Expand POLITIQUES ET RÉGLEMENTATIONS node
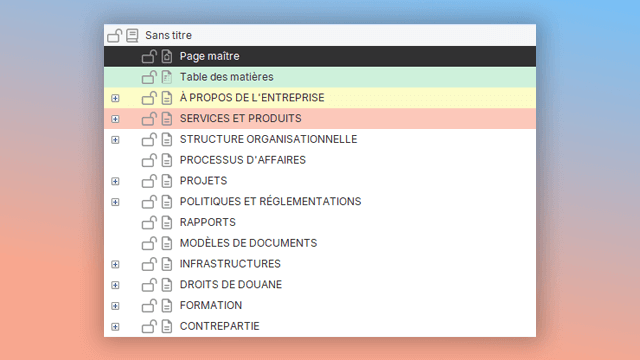640x360 pixels. (116, 202)
